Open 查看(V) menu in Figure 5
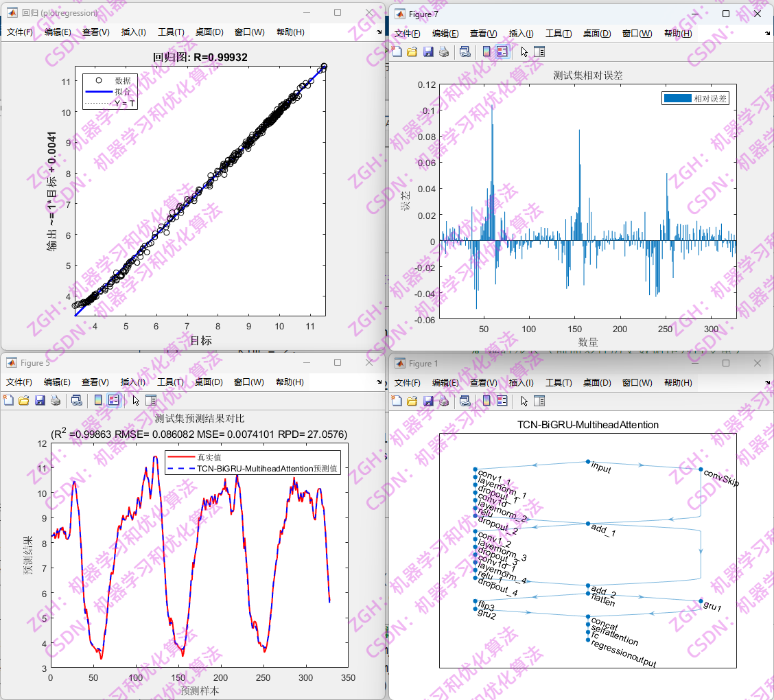This screenshot has height=700, width=774. pos(95,382)
